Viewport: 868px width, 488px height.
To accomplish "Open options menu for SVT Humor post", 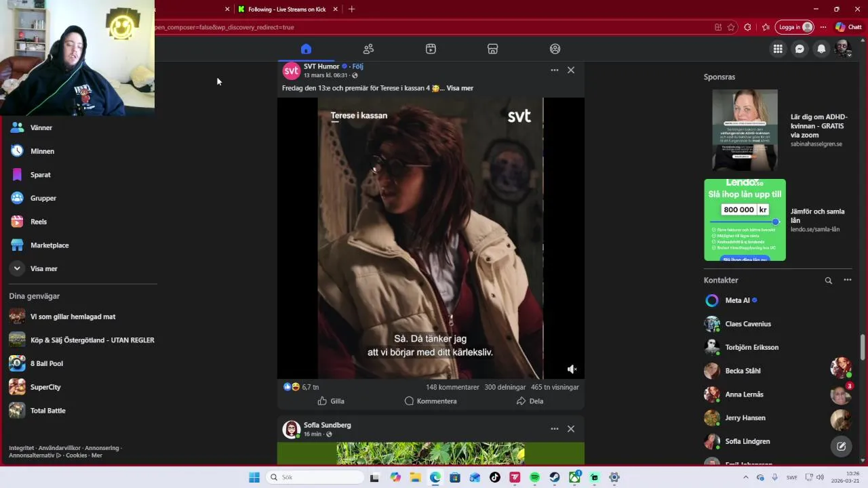I will 555,70.
